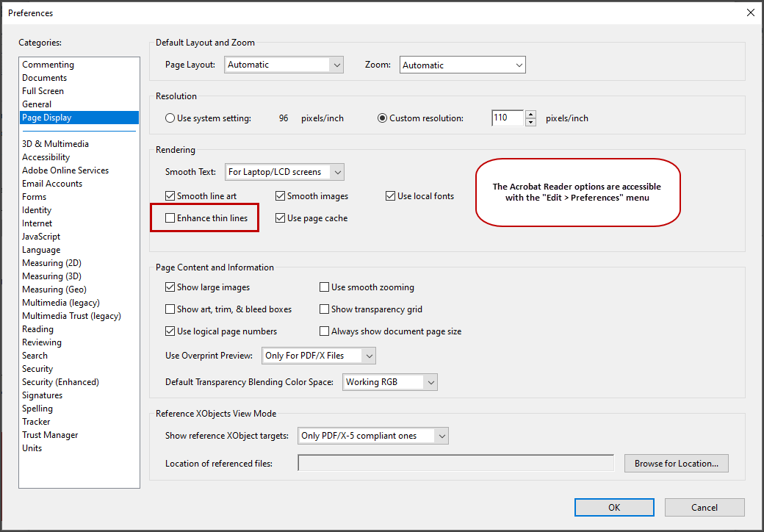The width and height of the screenshot is (764, 532).
Task: Uncheck Show large images
Action: [x=170, y=287]
